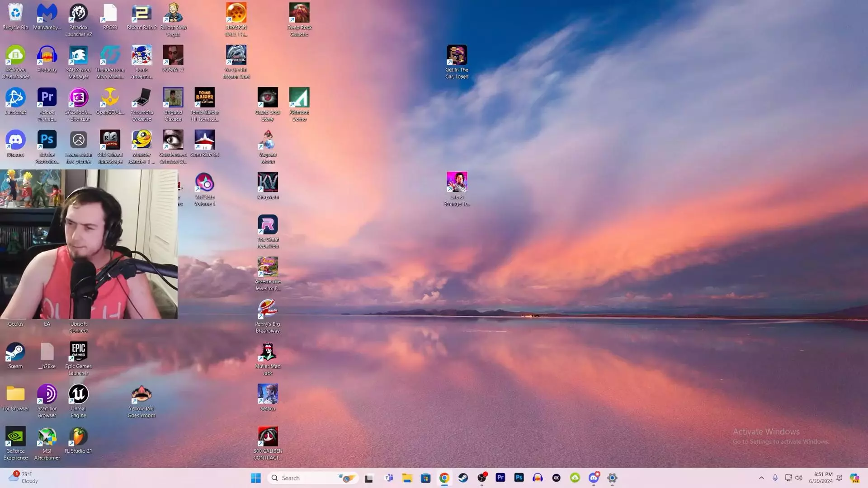This screenshot has width=868, height=488.
Task: Select the Thunderstore Mod Manager shortcut
Action: click(110, 62)
